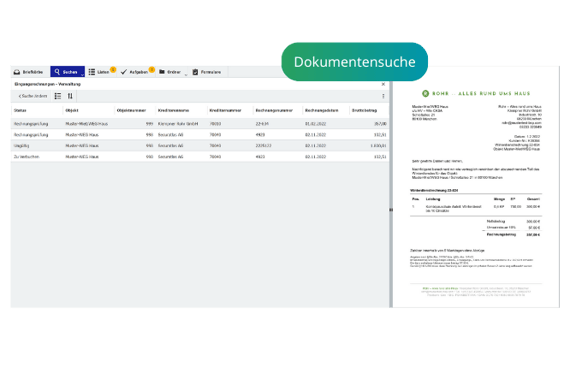
Task: Click the magnifier icon on Suchen tab
Action: [x=57, y=72]
